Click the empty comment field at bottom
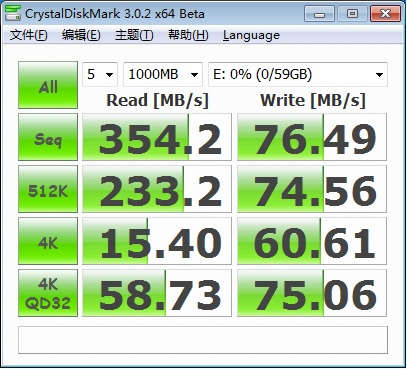Image resolution: width=407 pixels, height=369 pixels. point(203,340)
